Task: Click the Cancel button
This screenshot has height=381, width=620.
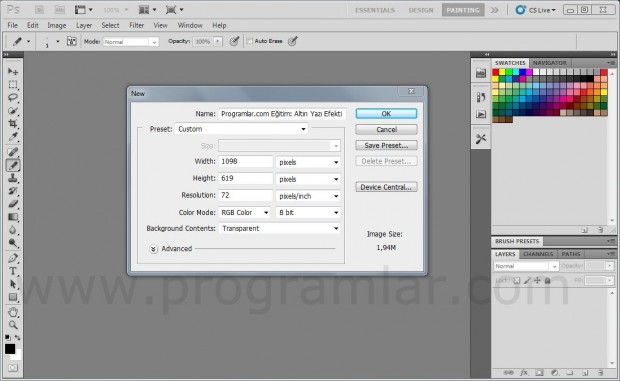Action: [386, 130]
